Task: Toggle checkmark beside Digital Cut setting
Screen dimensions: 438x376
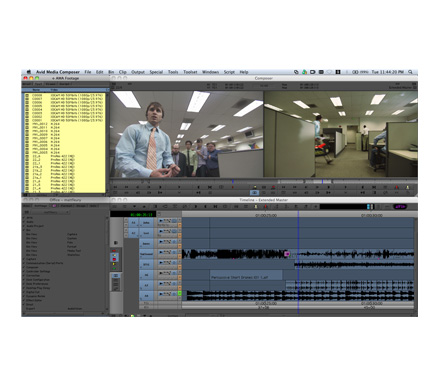Action: click(x=24, y=292)
